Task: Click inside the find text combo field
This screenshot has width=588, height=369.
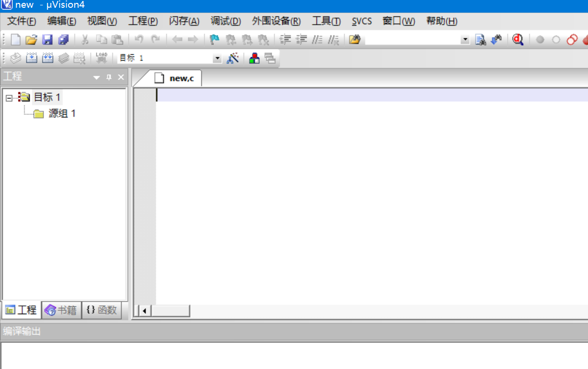Action: coord(413,40)
